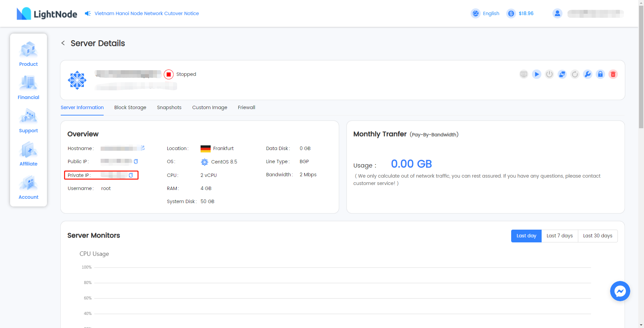Viewport: 644px width, 328px height.
Task: Open the Affiliate sidebar section
Action: coord(29,154)
